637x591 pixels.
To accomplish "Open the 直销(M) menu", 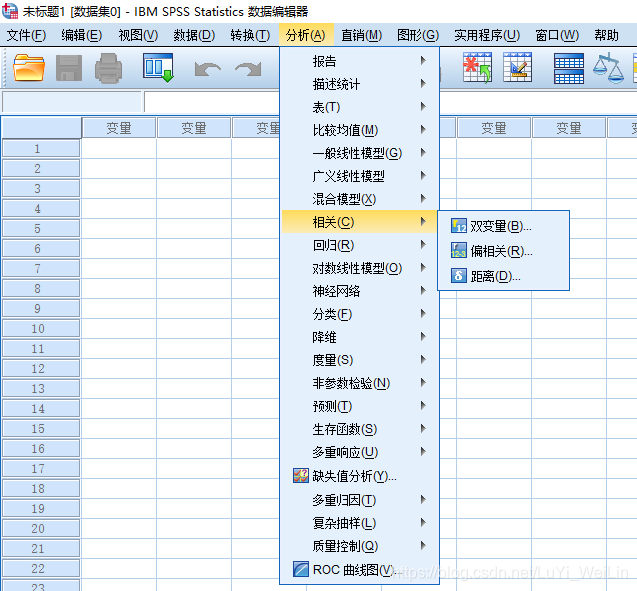I will point(362,35).
